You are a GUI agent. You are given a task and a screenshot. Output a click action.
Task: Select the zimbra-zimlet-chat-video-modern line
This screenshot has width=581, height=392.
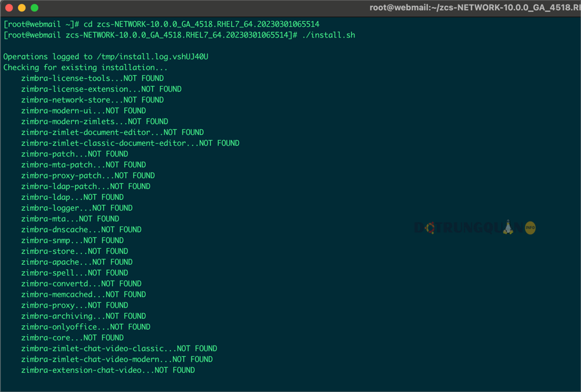point(116,359)
